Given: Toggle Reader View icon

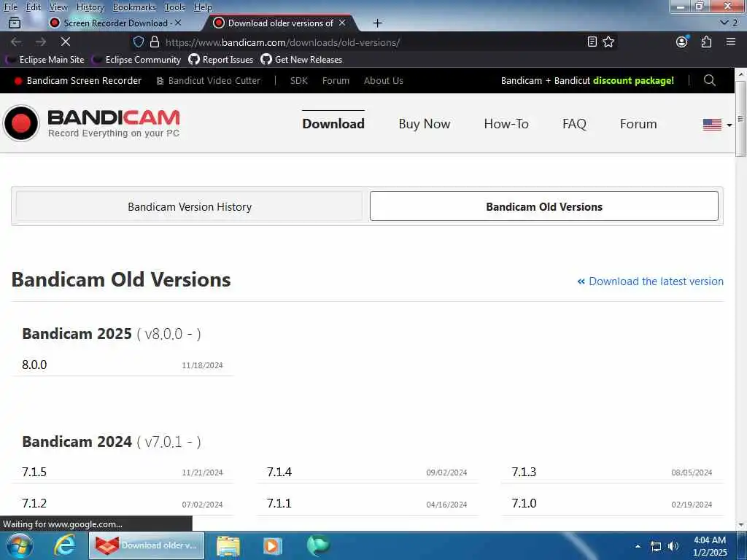Looking at the screenshot, I should coord(592,42).
